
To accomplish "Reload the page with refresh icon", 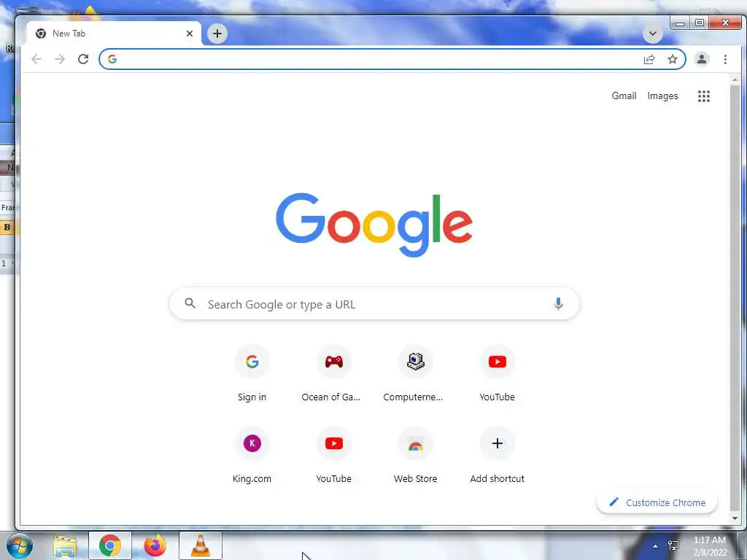I will (x=83, y=59).
